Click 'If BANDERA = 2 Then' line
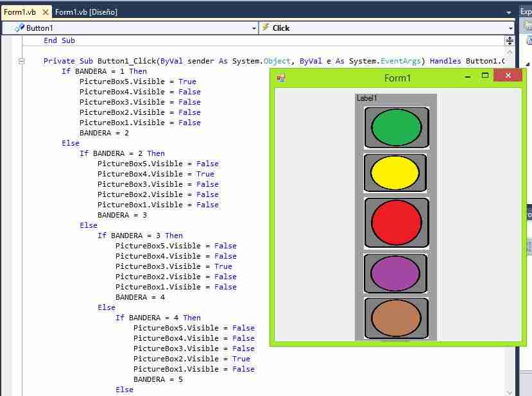The image size is (532, 396). (122, 153)
